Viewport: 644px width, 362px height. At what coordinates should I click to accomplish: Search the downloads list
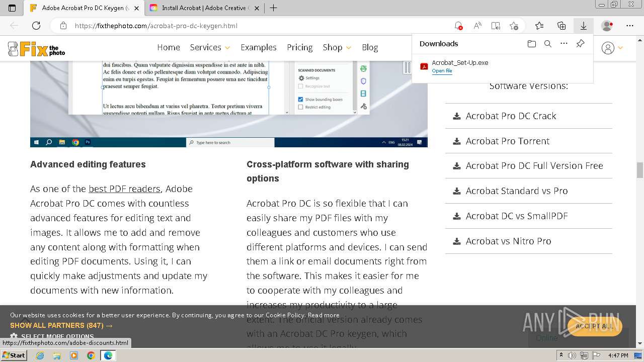click(x=548, y=44)
